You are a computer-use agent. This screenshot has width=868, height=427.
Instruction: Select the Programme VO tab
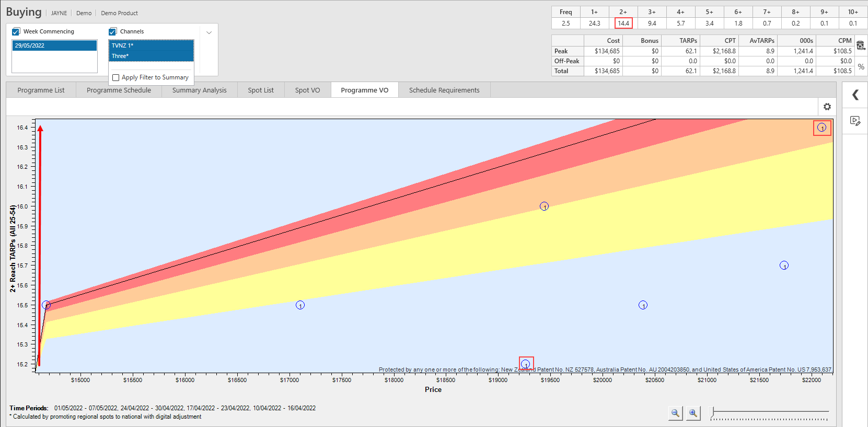click(x=364, y=90)
